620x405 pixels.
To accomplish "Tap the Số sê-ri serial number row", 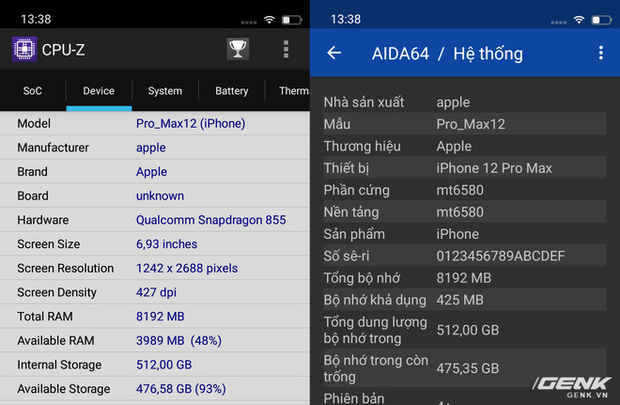I will tap(465, 256).
